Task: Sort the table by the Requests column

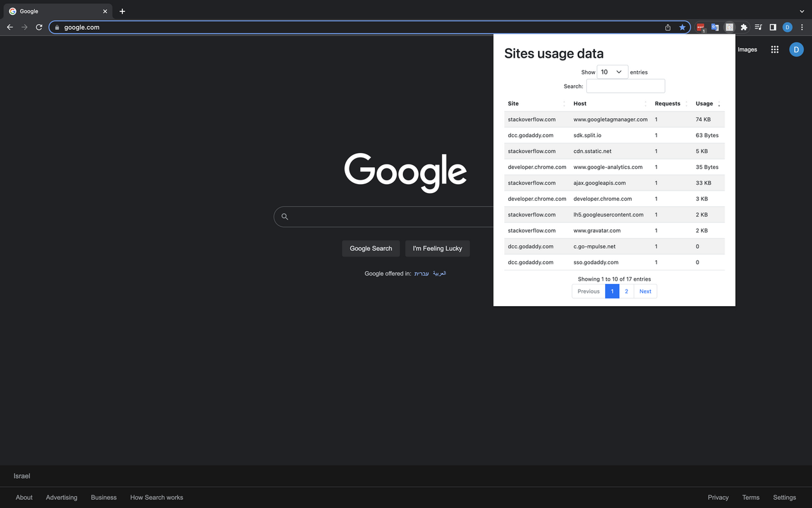Action: [668, 104]
